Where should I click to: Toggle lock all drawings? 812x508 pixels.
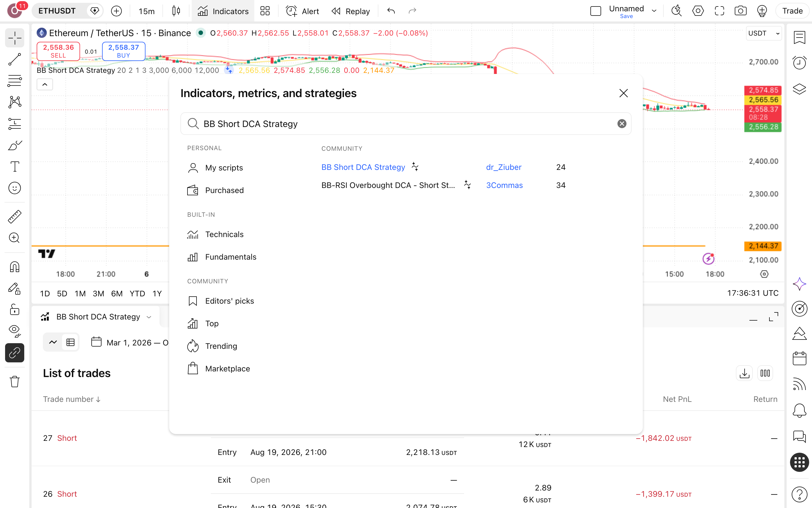14,310
